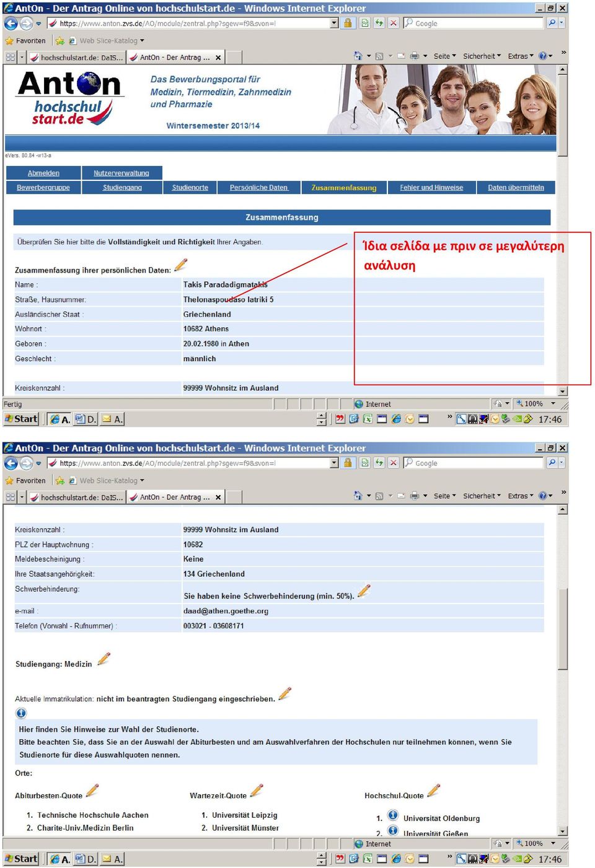The width and height of the screenshot is (595, 868).
Task: Edit Wartezeit-Quote using its pencil icon
Action: (x=257, y=790)
